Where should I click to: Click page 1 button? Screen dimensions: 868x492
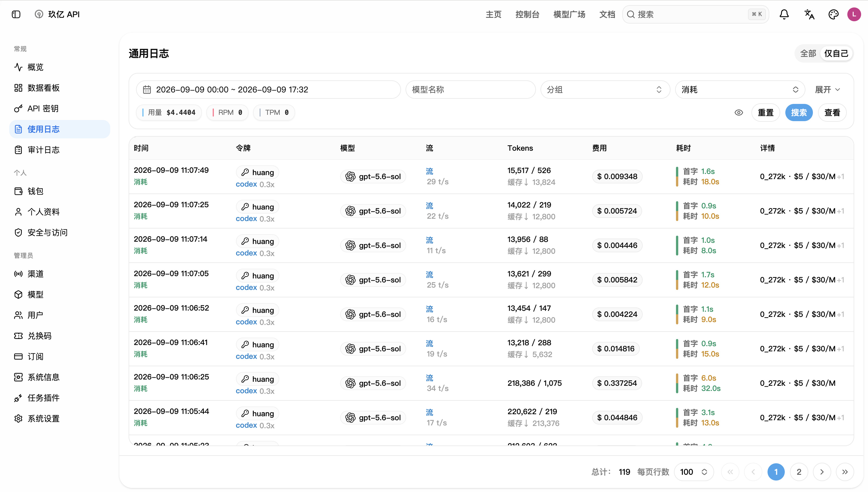(x=776, y=472)
